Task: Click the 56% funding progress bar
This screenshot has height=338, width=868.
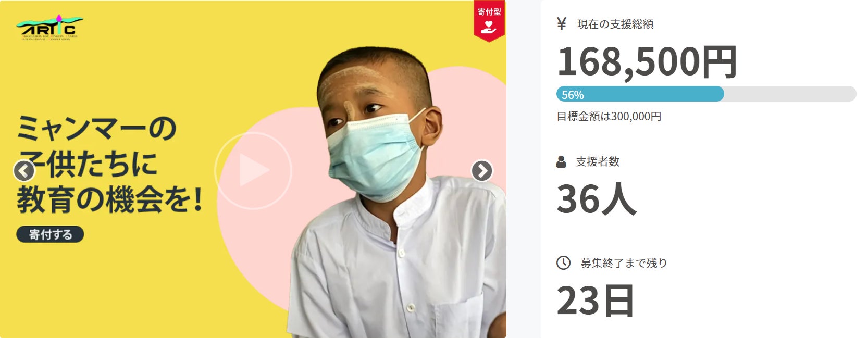Action: 706,94
